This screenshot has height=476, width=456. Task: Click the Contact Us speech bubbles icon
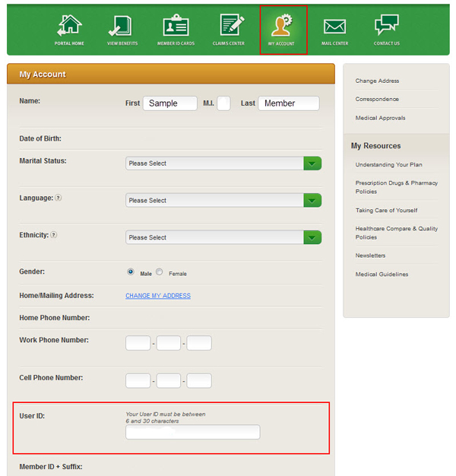(x=387, y=26)
